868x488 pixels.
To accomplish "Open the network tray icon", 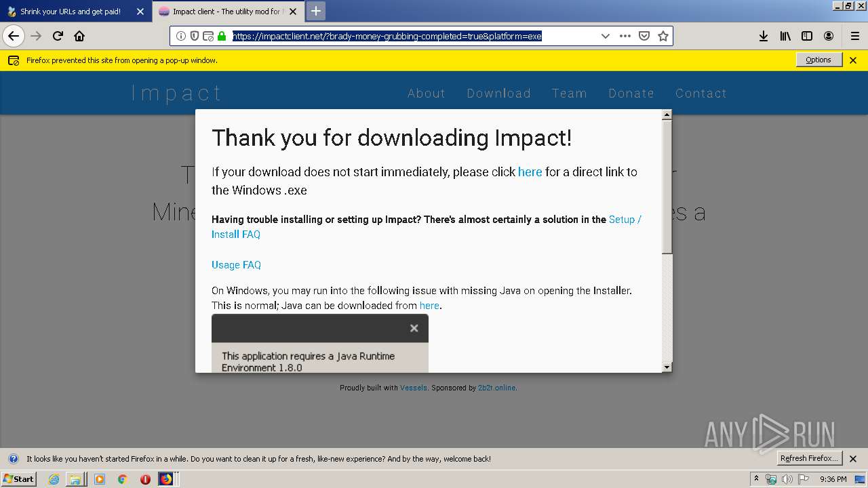I will tap(771, 479).
